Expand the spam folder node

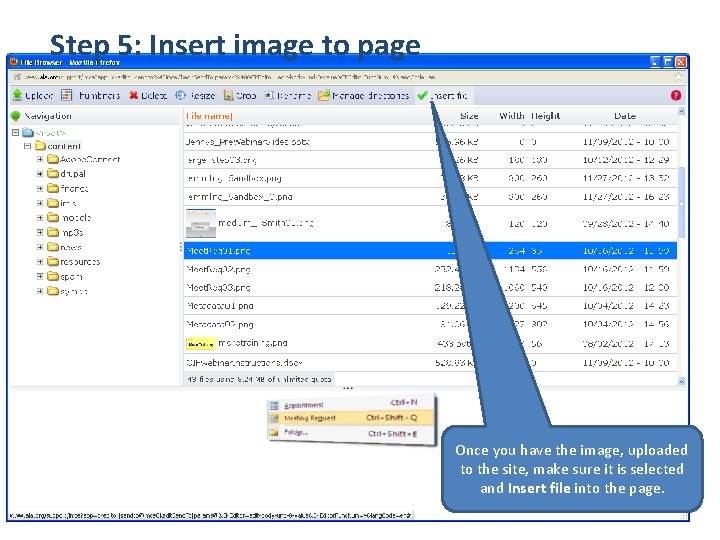click(x=40, y=276)
